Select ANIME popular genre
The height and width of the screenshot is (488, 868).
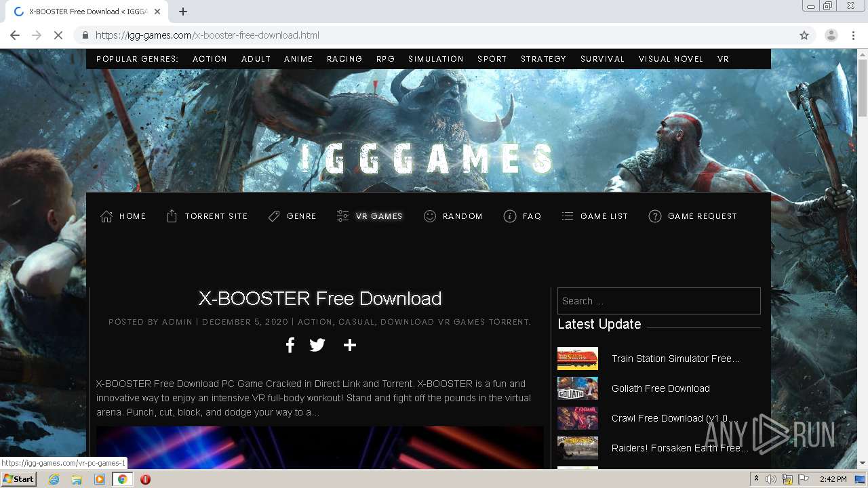point(298,59)
